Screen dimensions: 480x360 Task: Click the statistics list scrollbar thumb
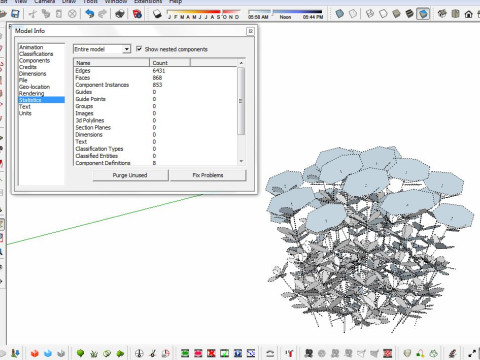pyautogui.click(x=241, y=101)
